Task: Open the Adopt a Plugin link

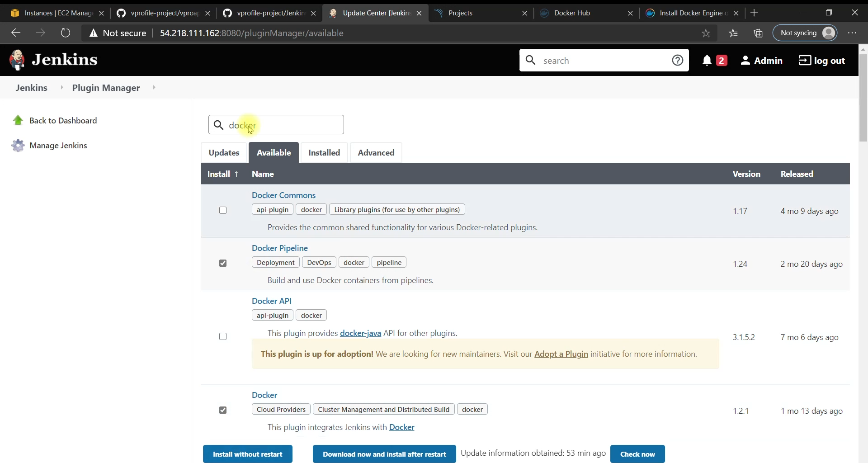Action: tap(561, 354)
